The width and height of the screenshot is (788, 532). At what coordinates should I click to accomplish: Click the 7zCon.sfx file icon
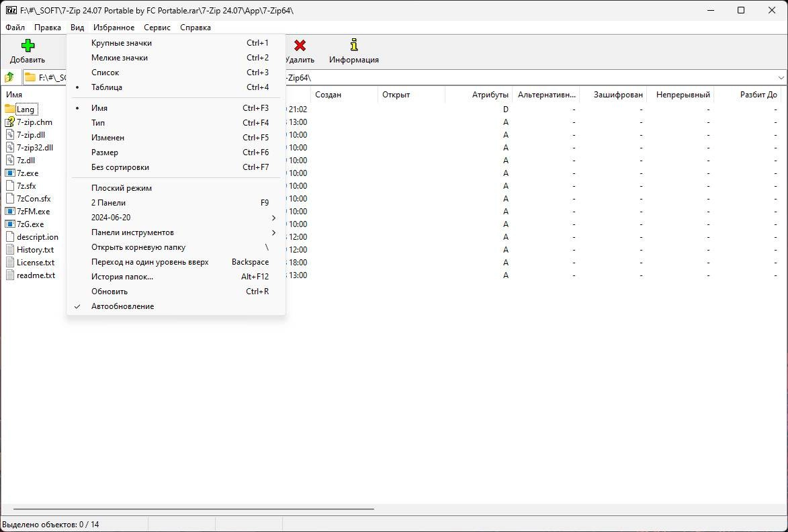(x=10, y=198)
